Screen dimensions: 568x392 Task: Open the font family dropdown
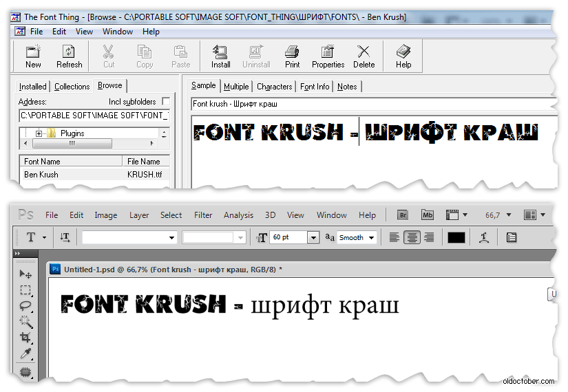[171, 238]
